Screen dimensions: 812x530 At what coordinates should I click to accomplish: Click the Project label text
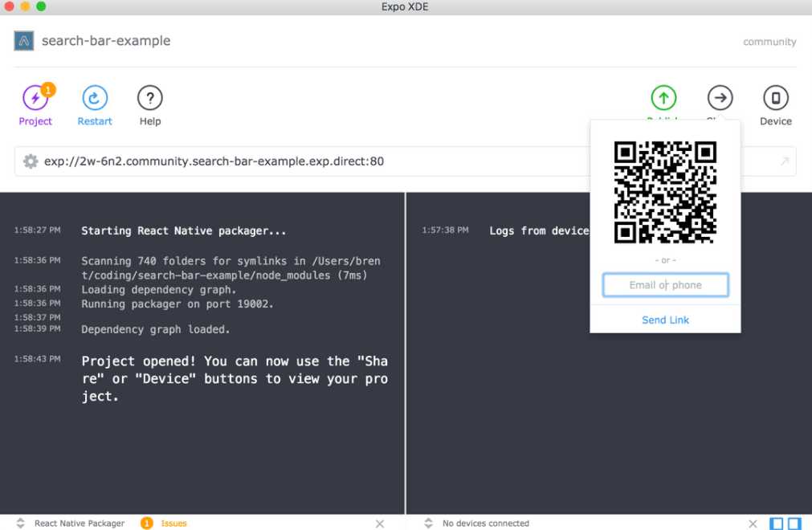pos(35,121)
